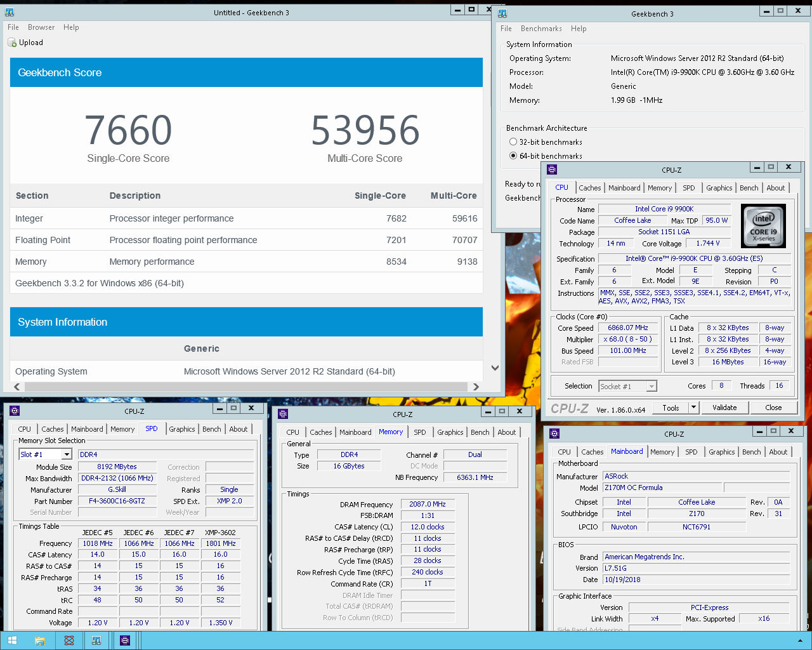Open File menu in the Geekbench 3 system info window
The width and height of the screenshot is (812, 650).
(x=506, y=29)
